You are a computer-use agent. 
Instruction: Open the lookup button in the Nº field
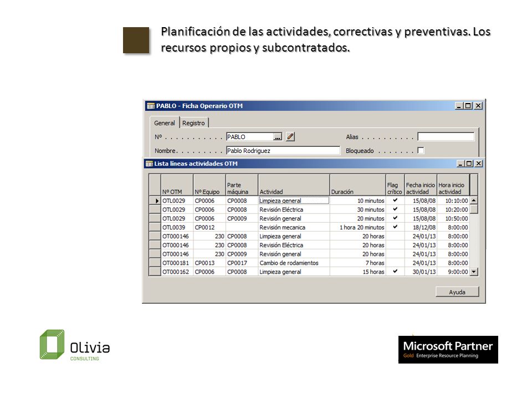[x=278, y=137]
